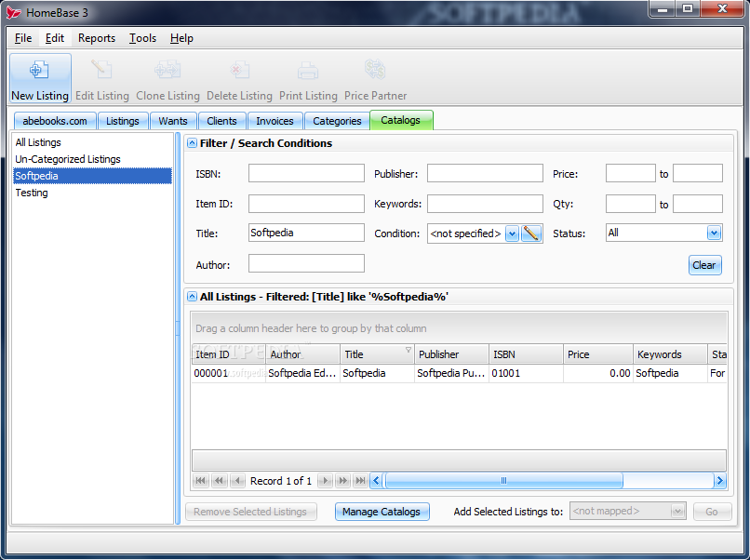Sort by the ISBN column header
The image size is (750, 560).
(526, 354)
